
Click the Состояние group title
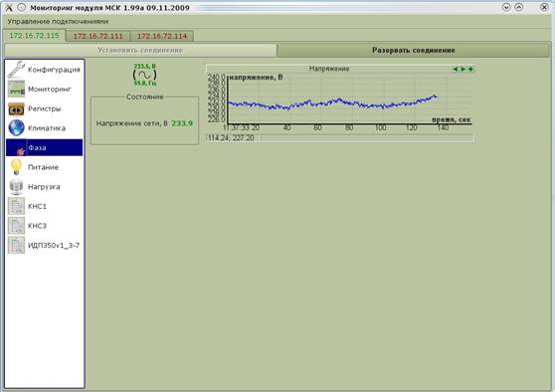(145, 97)
